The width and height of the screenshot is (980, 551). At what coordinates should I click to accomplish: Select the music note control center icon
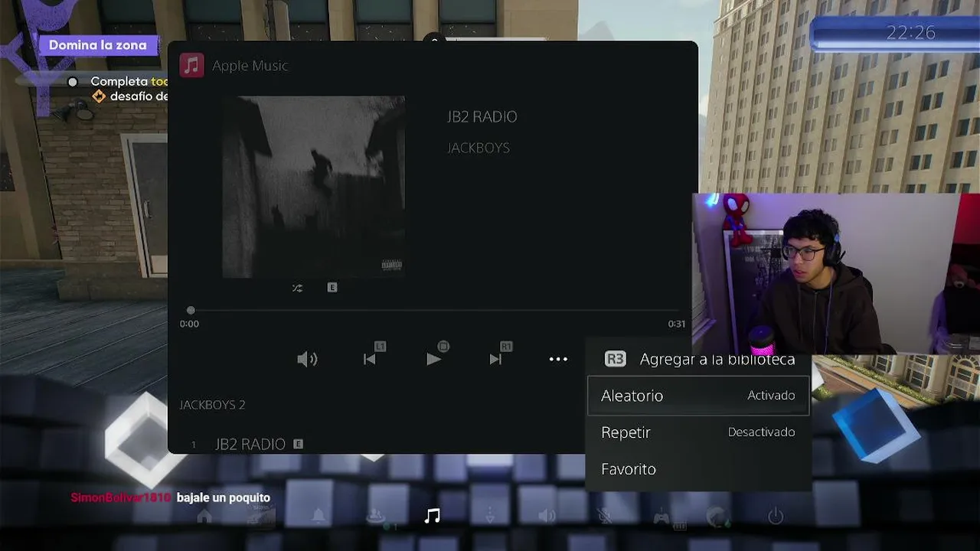(x=433, y=517)
